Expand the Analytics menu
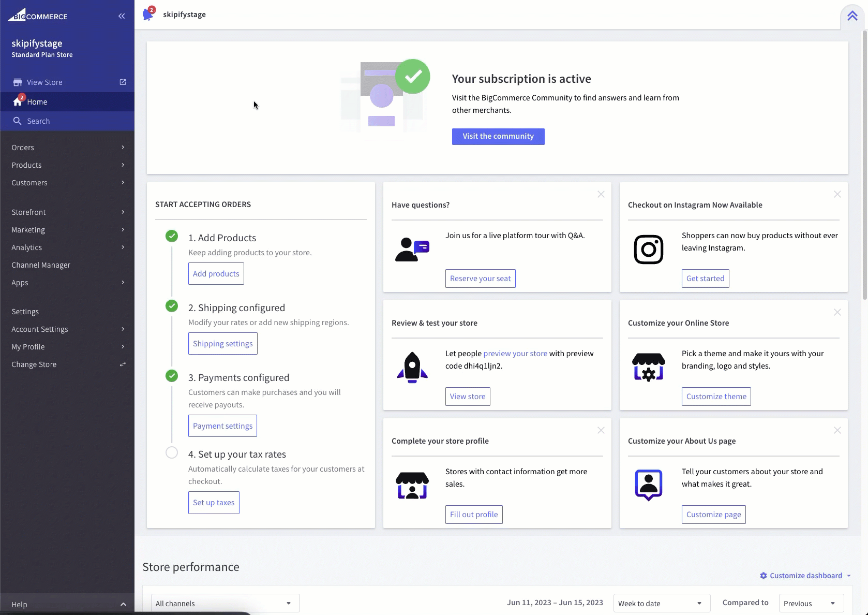868x615 pixels. [x=67, y=247]
